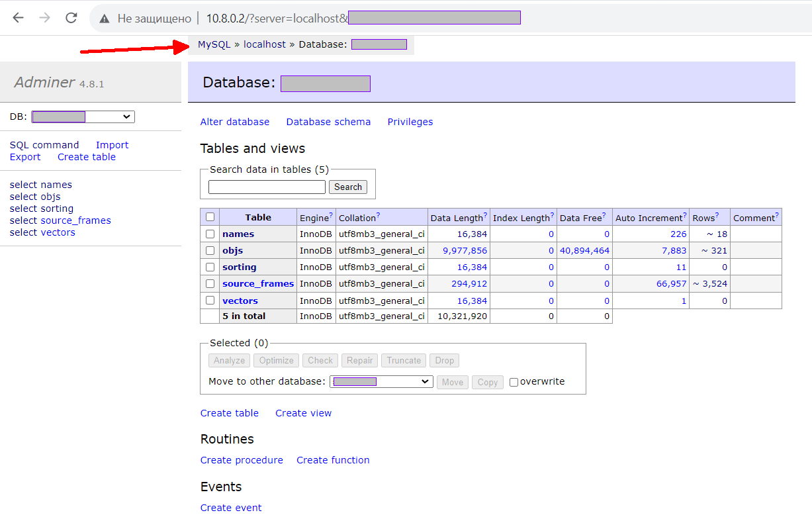Open help mark next to Collation header
The image size is (812, 519).
click(378, 216)
